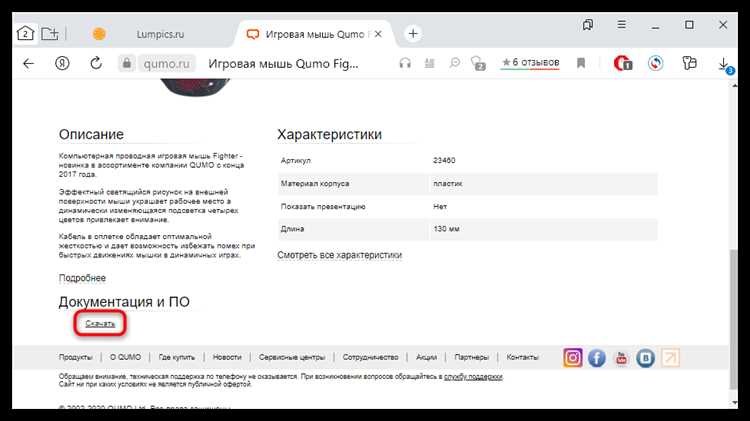Click the scrollbar down arrow

click(x=734, y=403)
